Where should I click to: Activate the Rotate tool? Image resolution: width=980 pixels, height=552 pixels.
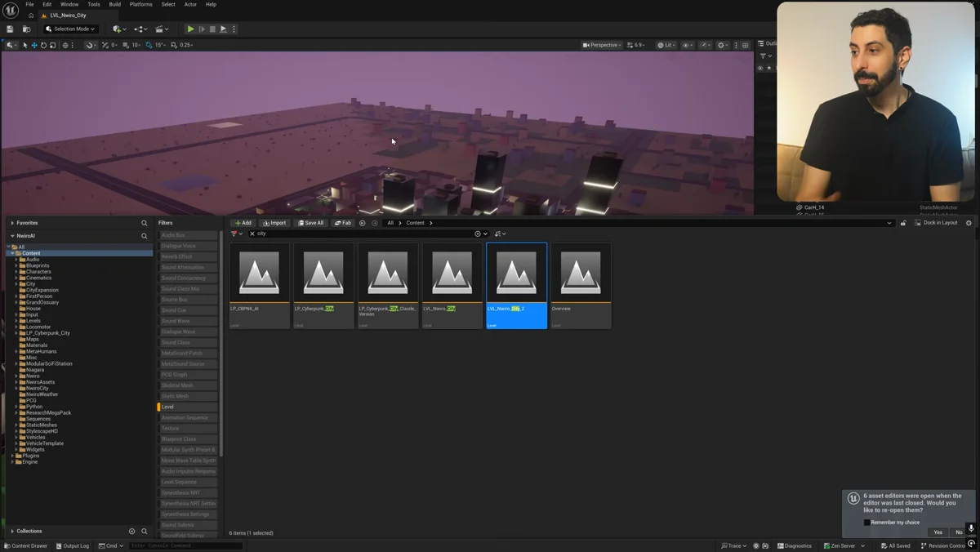point(43,45)
